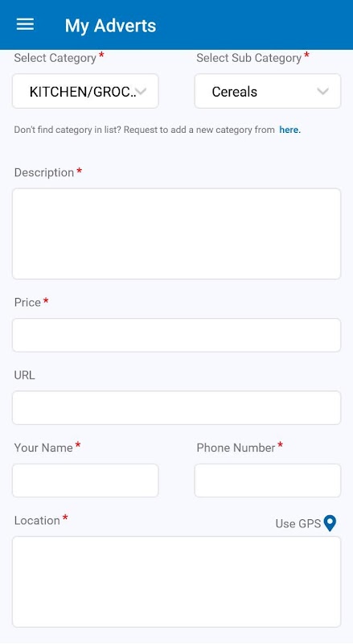Select the URL input field
353x644 pixels.
coord(177,408)
